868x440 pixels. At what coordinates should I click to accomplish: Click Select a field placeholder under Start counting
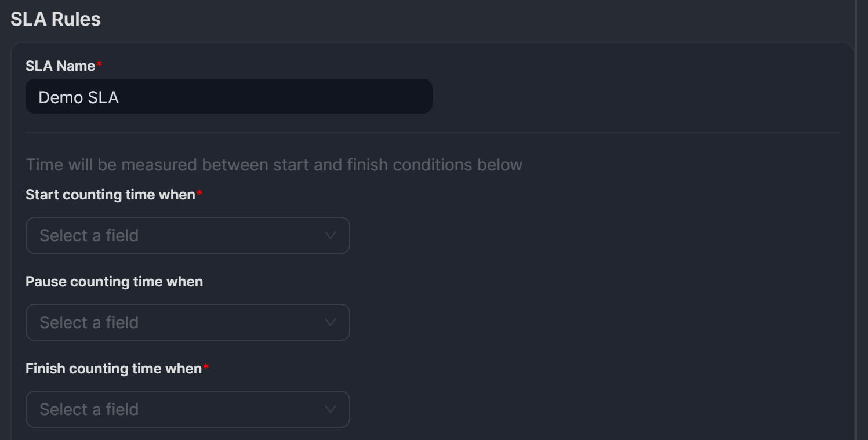(89, 235)
